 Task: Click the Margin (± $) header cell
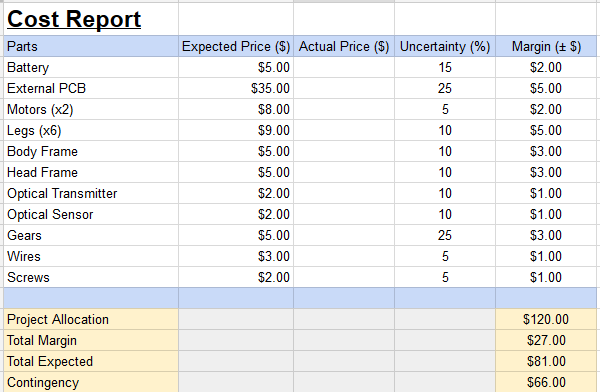546,46
